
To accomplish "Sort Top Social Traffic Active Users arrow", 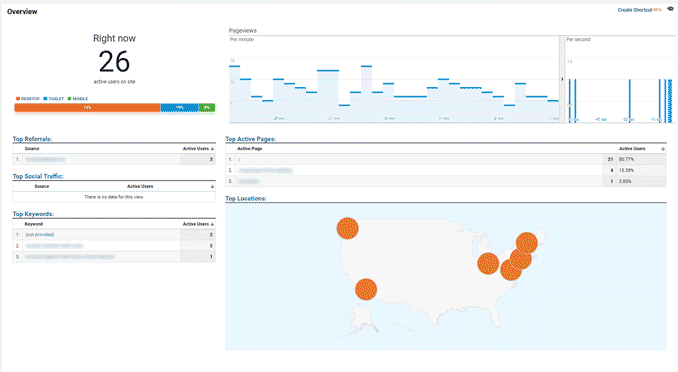I will coord(212,186).
